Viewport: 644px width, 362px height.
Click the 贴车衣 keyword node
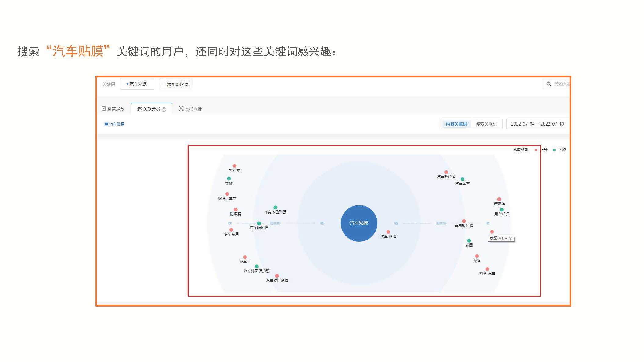click(245, 257)
